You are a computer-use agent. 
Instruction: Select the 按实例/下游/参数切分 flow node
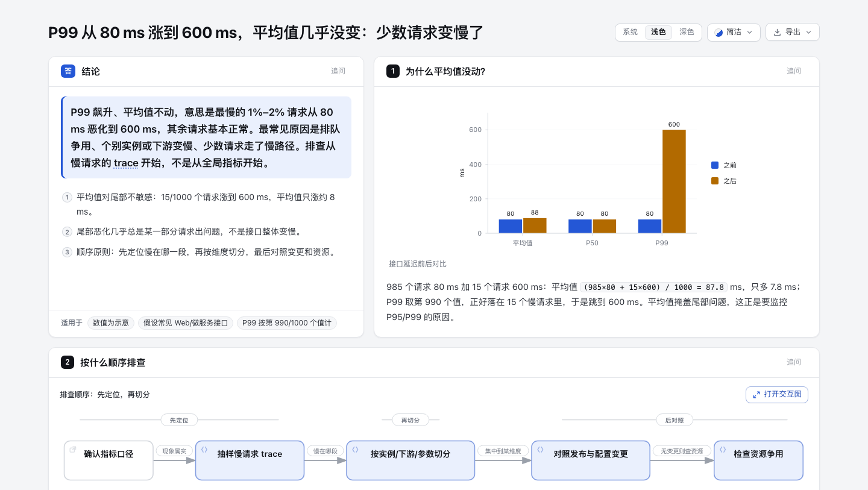(410, 460)
